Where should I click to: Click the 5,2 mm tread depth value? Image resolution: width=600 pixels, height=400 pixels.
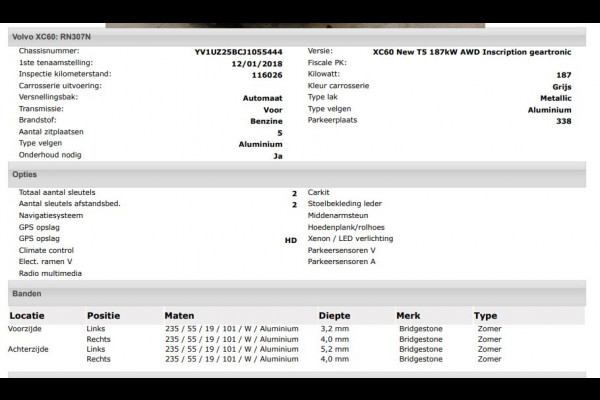click(x=334, y=349)
